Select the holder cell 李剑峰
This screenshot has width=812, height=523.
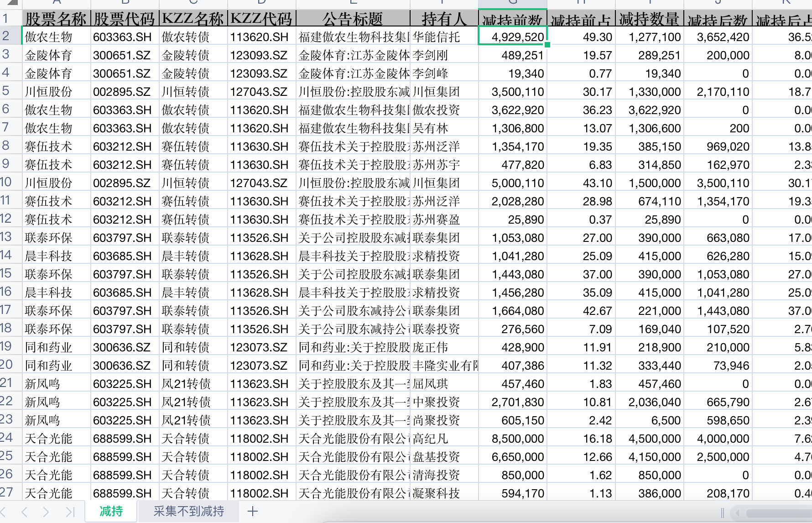click(444, 73)
